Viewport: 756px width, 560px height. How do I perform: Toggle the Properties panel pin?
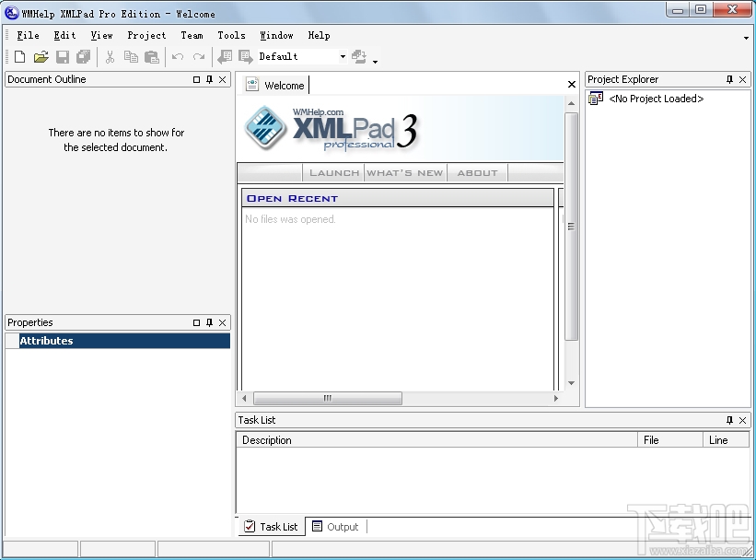(x=209, y=322)
